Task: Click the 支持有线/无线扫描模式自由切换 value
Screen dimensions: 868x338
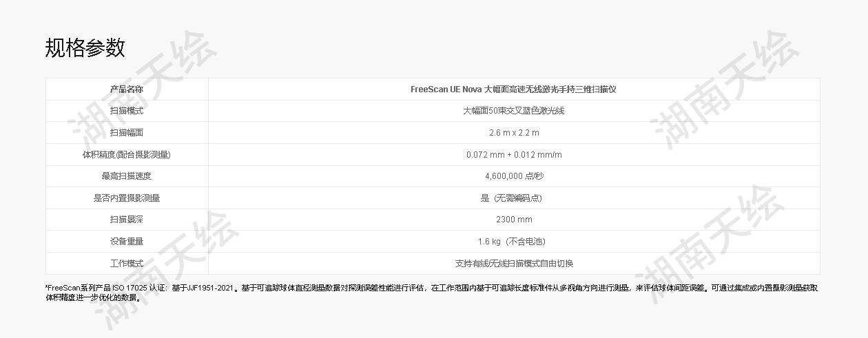Action: click(x=514, y=263)
